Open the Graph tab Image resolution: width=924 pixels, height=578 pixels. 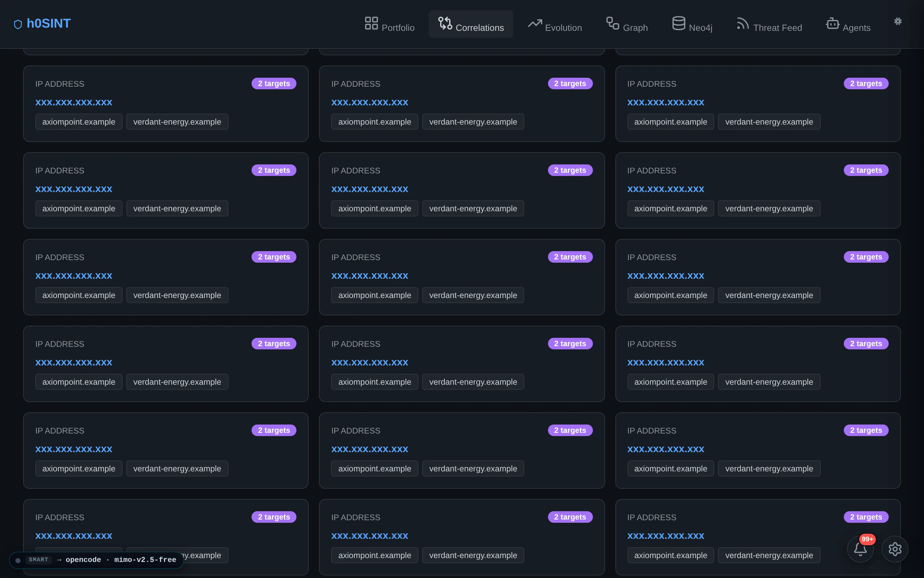click(x=627, y=24)
